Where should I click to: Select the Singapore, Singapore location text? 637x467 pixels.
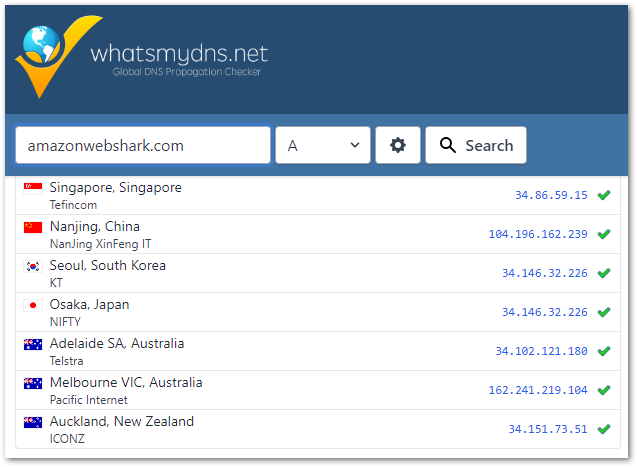coord(116,188)
